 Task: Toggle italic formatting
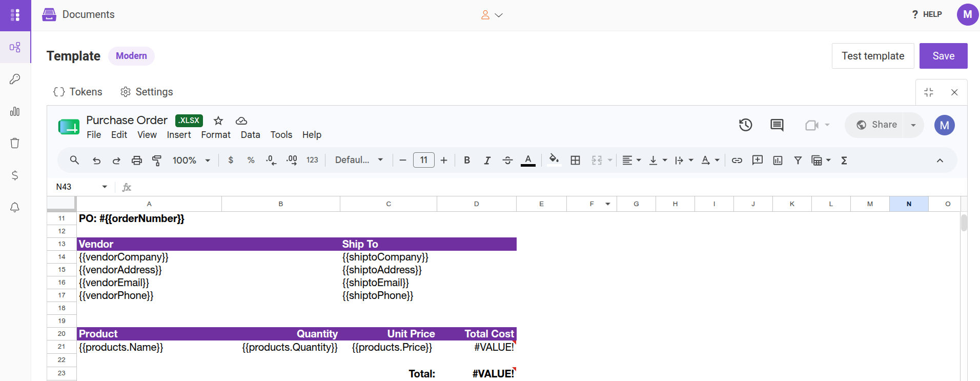point(487,161)
